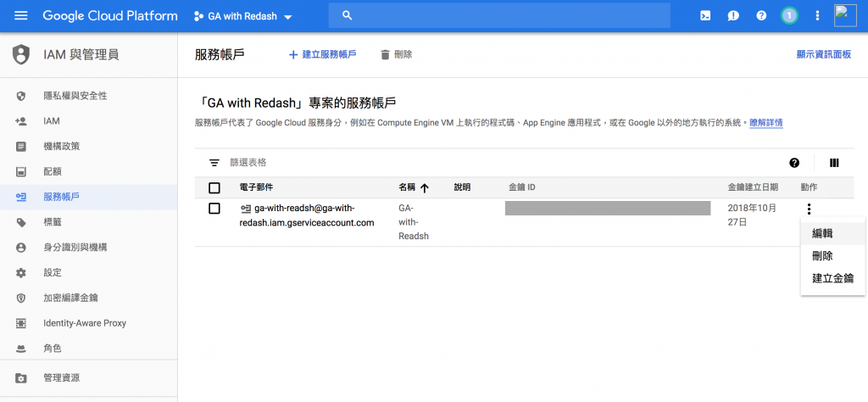This screenshot has height=402, width=868.
Task: Follow the 瞭解詳情 link
Action: click(x=766, y=123)
